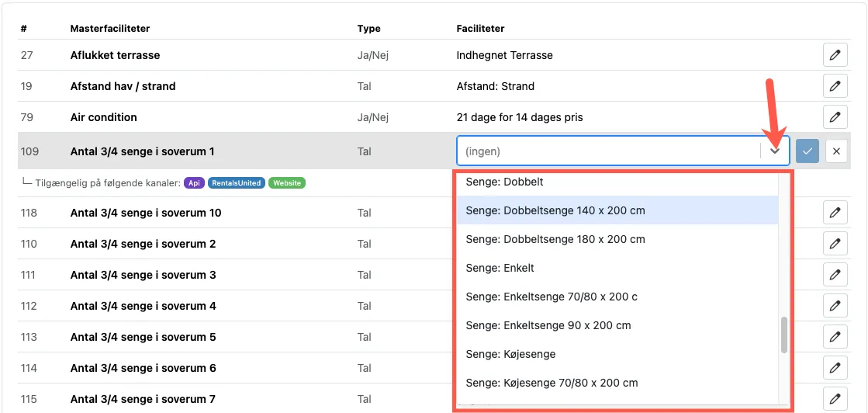The width and height of the screenshot is (868, 413).
Task: Select Senge: Enkelt option
Action: click(617, 269)
